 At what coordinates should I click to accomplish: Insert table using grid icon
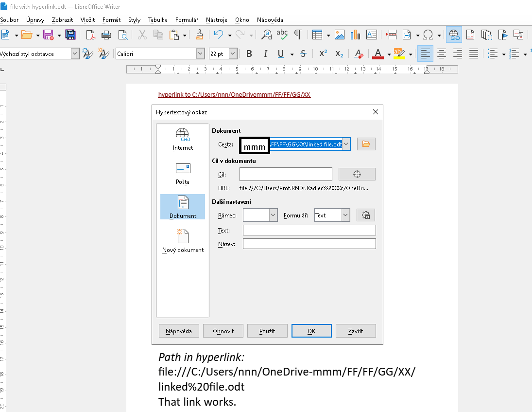[x=317, y=35]
